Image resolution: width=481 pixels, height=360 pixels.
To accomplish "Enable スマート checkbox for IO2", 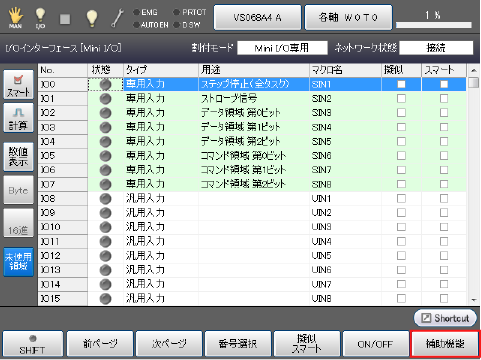I will (x=444, y=113).
